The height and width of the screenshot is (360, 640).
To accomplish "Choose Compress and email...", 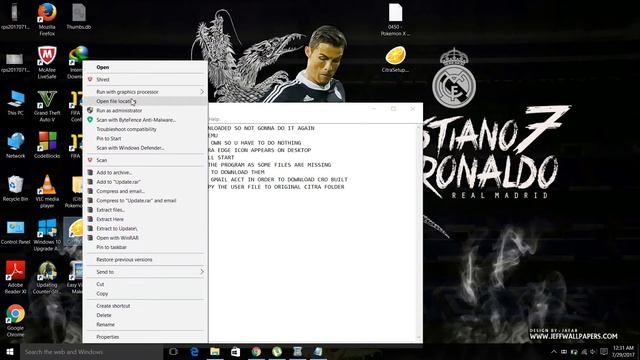I will coord(145,191).
